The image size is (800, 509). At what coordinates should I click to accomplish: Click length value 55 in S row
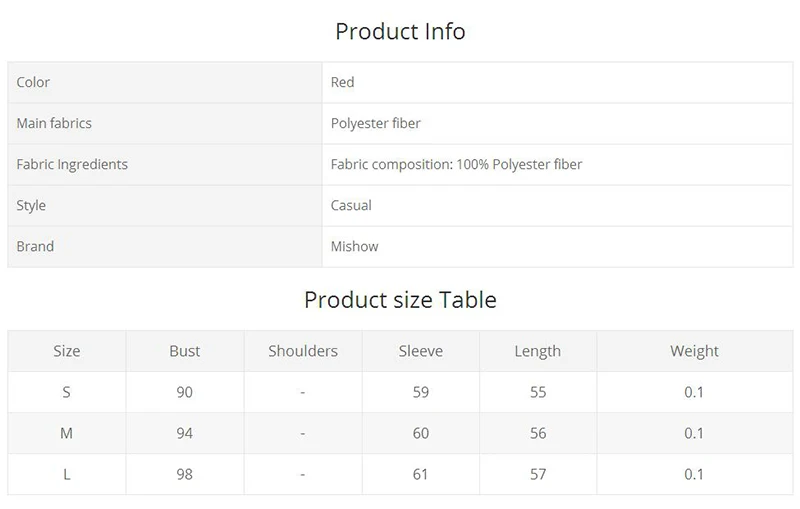pos(538,392)
